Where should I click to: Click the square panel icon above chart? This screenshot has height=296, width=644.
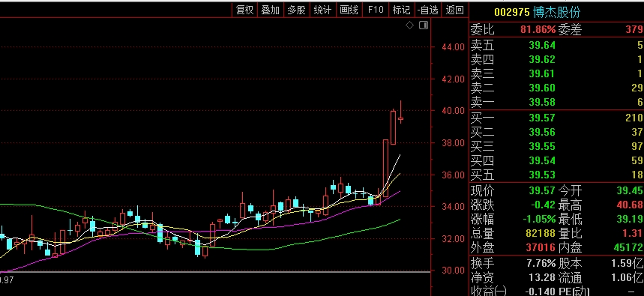tap(424, 25)
